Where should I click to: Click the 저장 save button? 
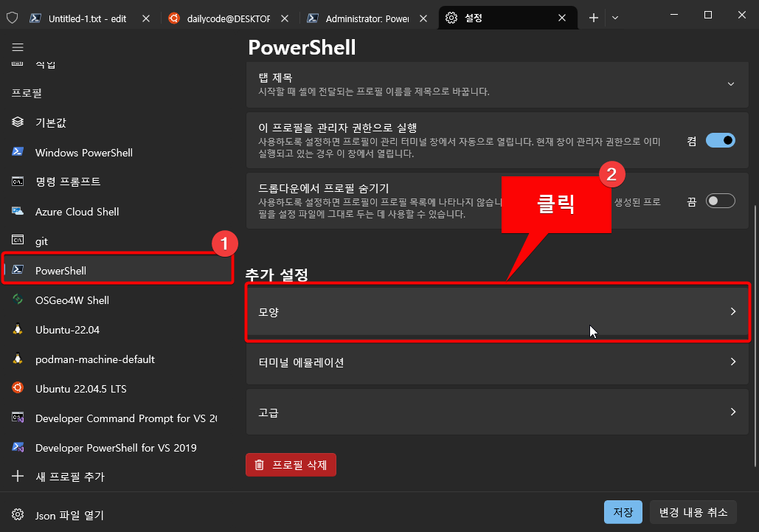pos(623,512)
